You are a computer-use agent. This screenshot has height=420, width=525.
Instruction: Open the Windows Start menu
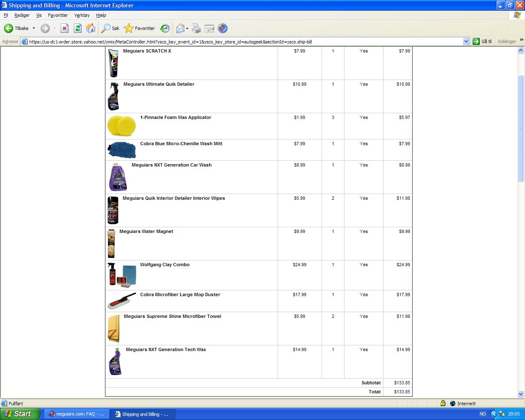20,414
